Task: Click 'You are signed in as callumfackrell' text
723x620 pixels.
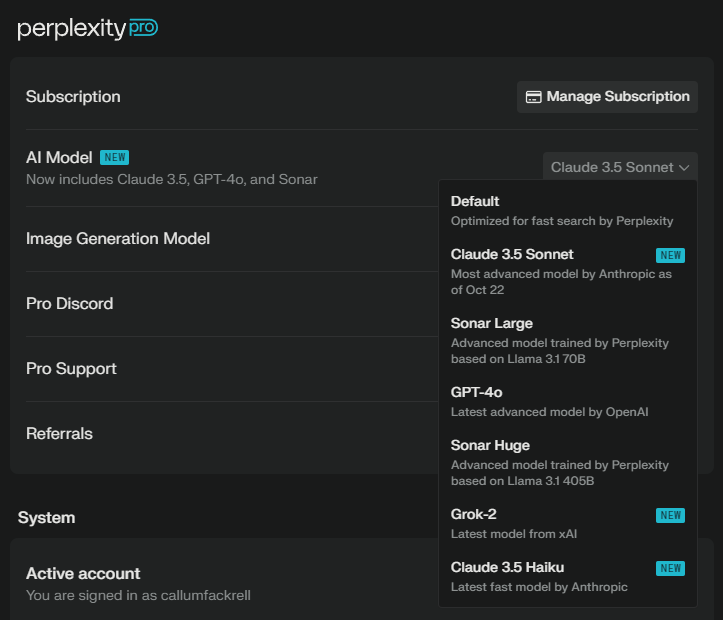Action: coord(138,596)
